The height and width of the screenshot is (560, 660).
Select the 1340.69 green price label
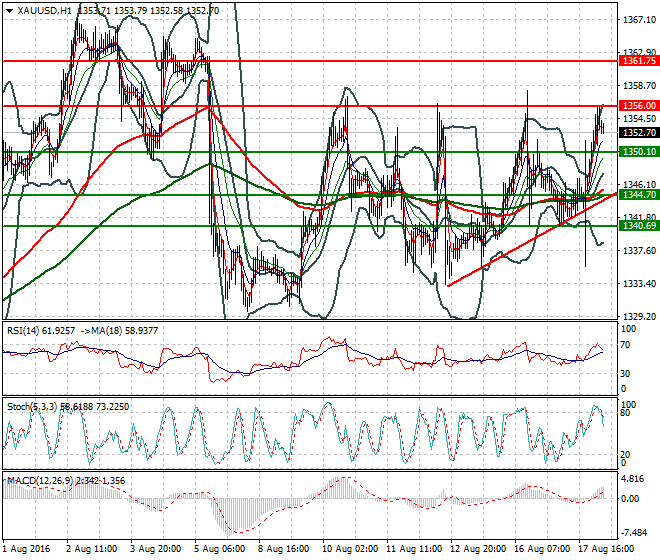tap(639, 226)
